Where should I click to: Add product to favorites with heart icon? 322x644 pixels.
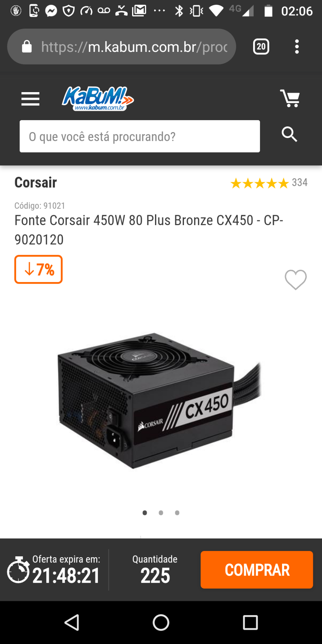(x=296, y=280)
